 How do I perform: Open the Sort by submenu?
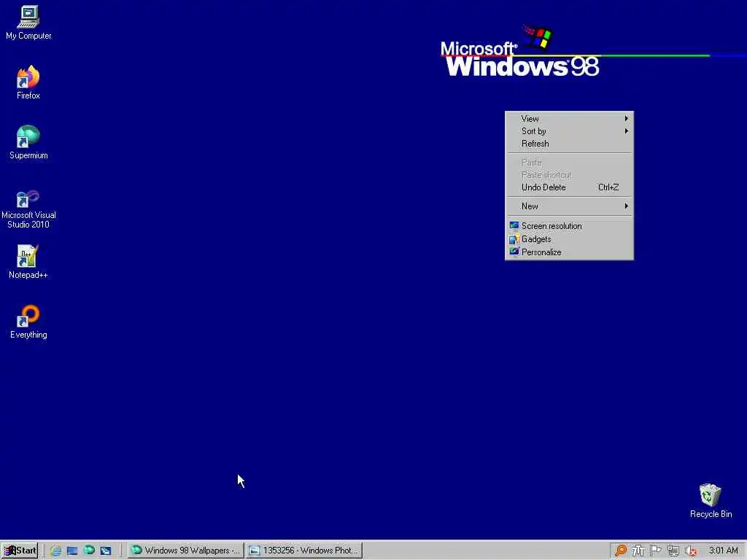(x=569, y=131)
